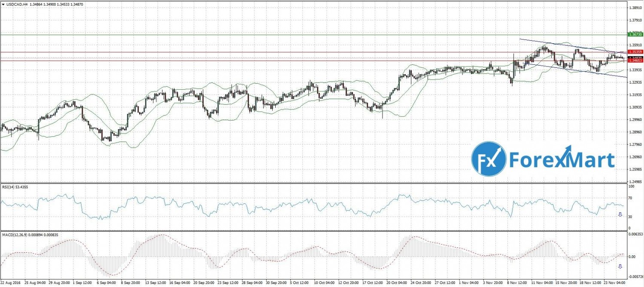644x287 pixels.
Task: Click the 1.38910 price scale label
Action: [635, 8]
